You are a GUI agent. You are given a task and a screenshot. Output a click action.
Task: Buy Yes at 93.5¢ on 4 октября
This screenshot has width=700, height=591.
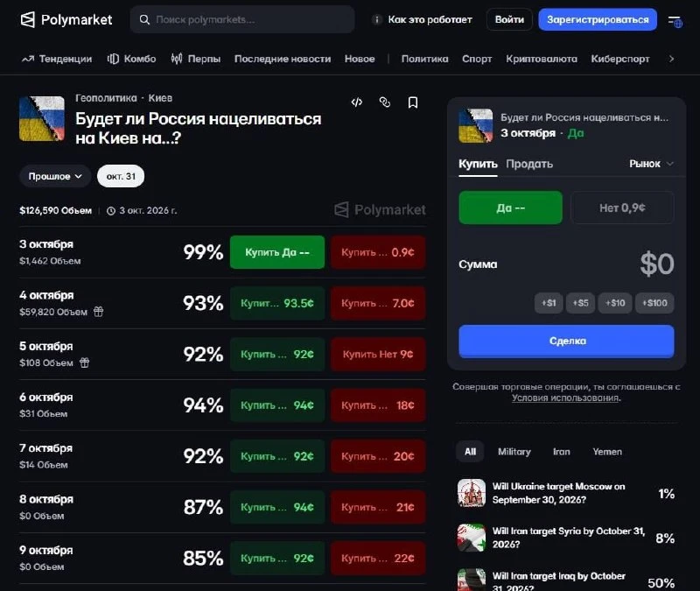pos(277,303)
